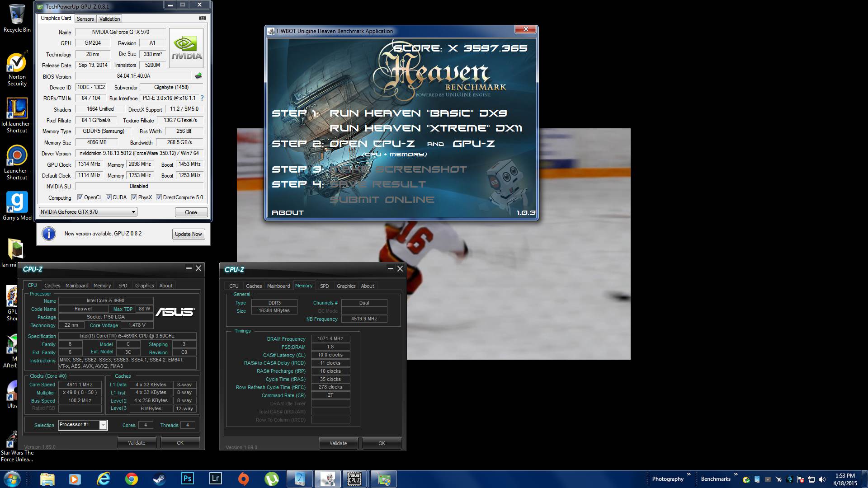
Task: Open Garry's Mod desktop icon
Action: coord(17,206)
